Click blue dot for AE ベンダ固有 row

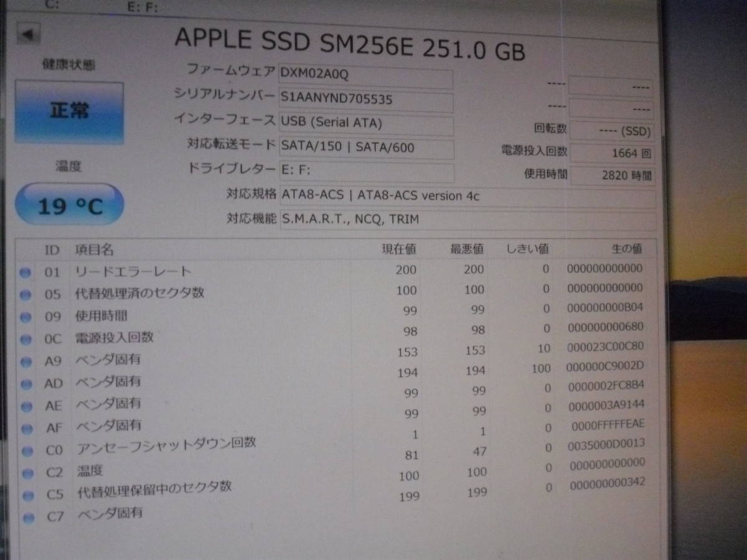pos(25,405)
